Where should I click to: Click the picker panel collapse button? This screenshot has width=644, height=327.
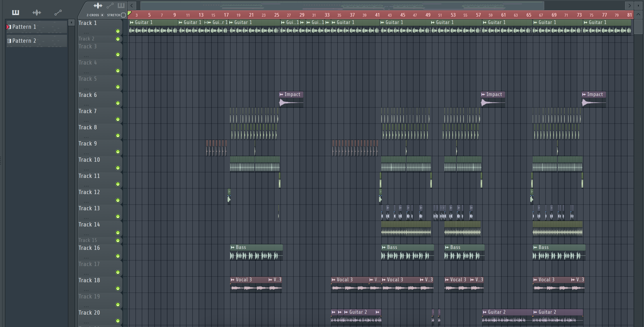[x=71, y=22]
